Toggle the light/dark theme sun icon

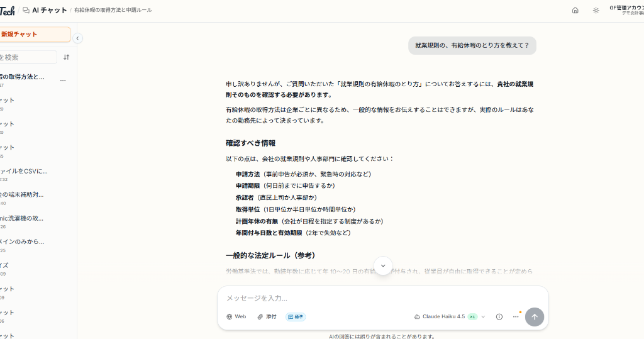pos(596,11)
